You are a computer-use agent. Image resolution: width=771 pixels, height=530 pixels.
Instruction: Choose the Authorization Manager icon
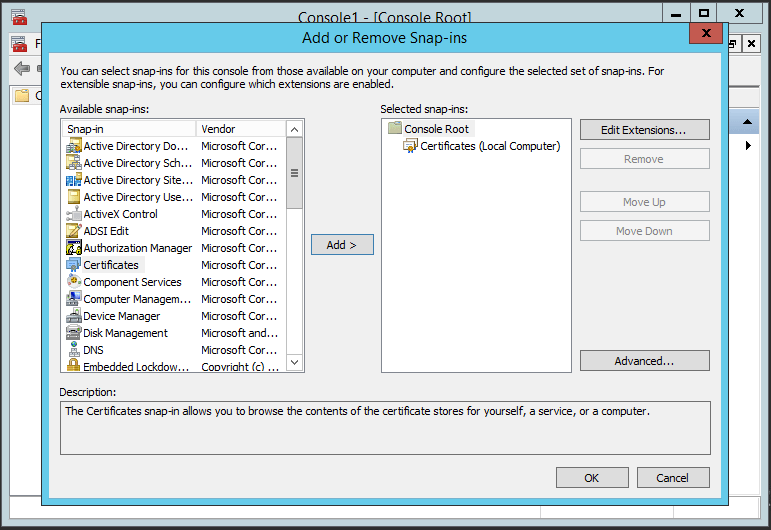73,248
